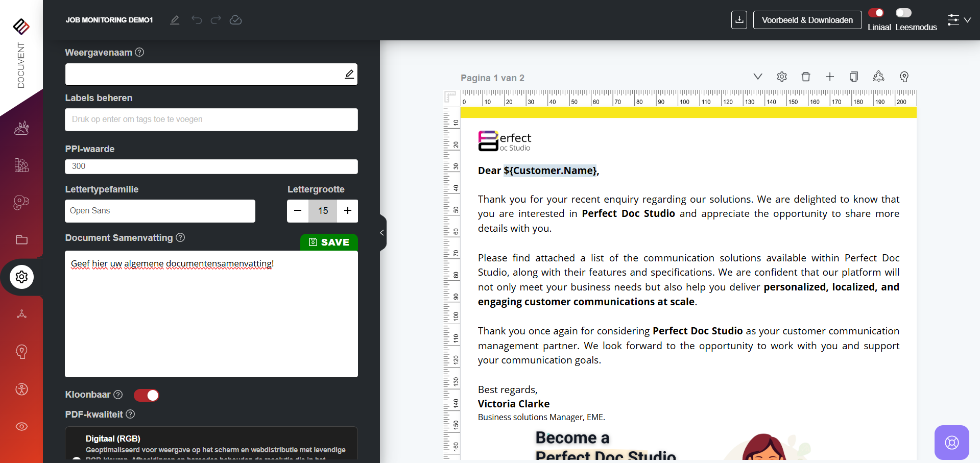The image size is (980, 463).
Task: Open page settings gear icon
Action: pyautogui.click(x=782, y=77)
